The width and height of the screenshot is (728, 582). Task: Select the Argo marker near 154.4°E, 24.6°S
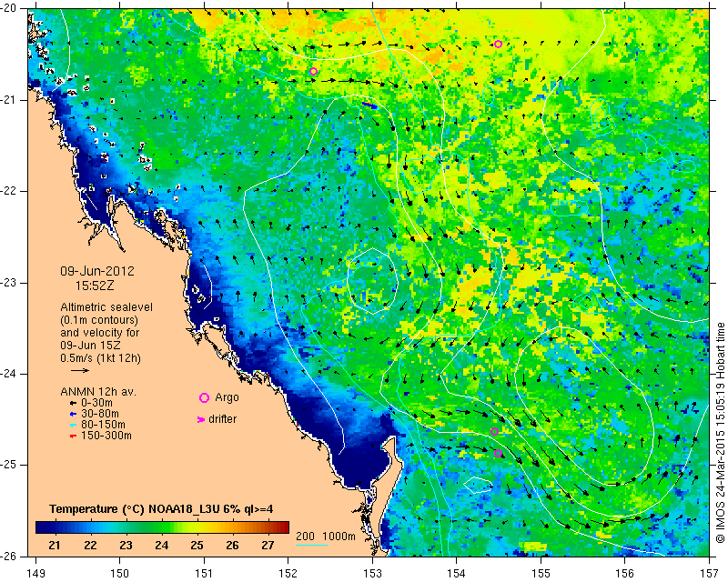point(494,431)
